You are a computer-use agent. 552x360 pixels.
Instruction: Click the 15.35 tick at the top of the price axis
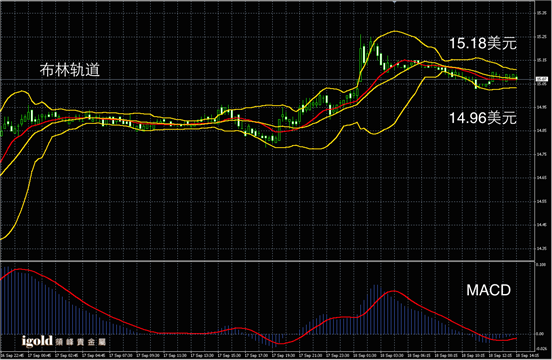click(541, 13)
